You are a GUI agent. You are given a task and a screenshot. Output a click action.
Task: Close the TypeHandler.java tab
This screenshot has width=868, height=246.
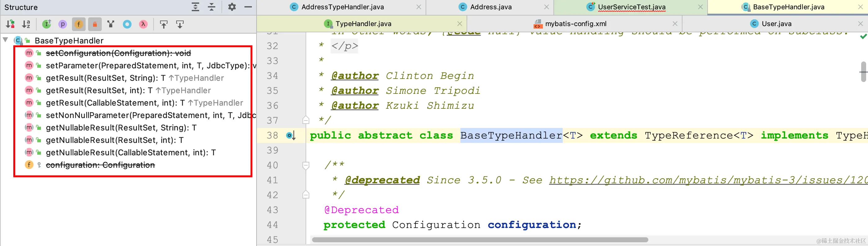coord(459,24)
